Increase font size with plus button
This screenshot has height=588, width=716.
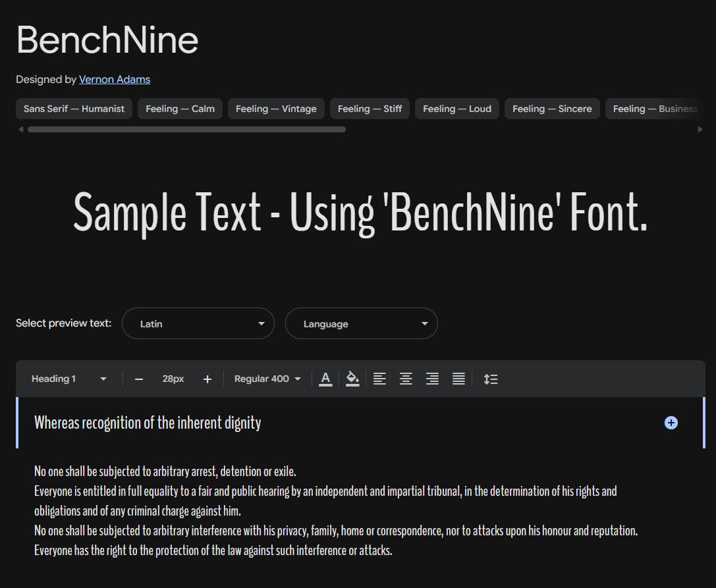click(x=207, y=379)
